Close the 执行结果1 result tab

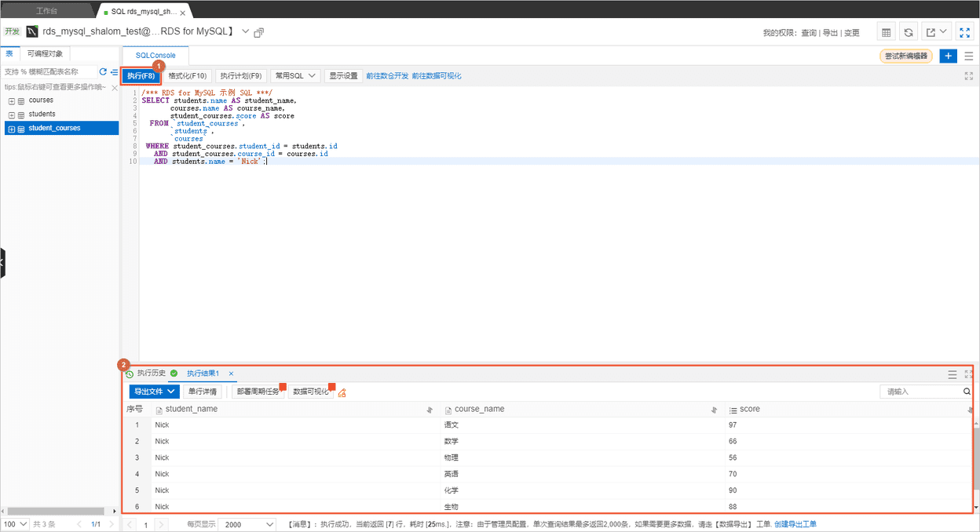pos(231,373)
